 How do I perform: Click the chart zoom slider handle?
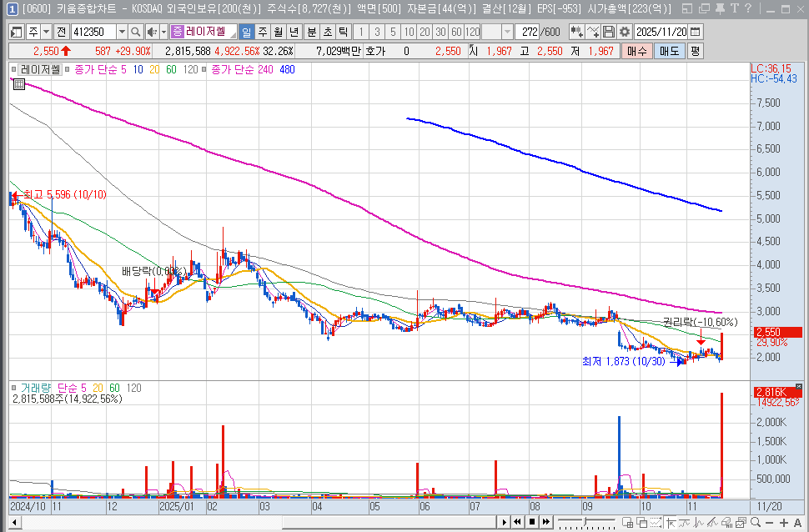[585, 521]
